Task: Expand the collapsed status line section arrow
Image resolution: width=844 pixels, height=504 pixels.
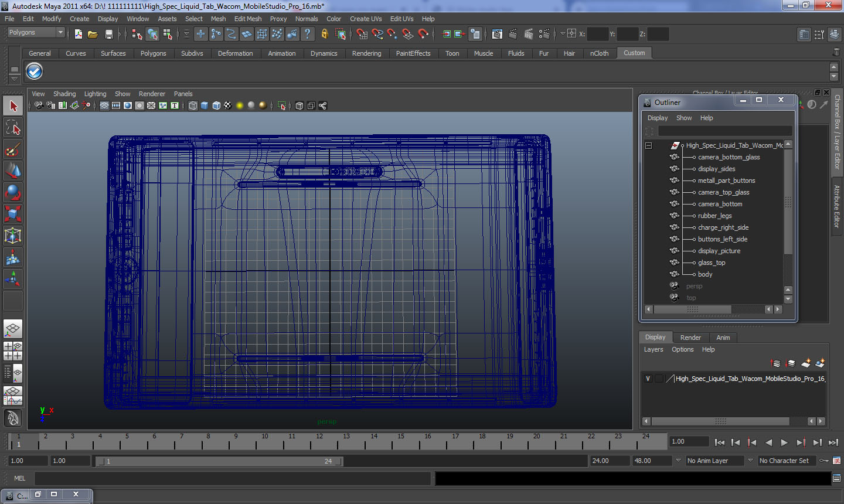Action: [x=120, y=34]
